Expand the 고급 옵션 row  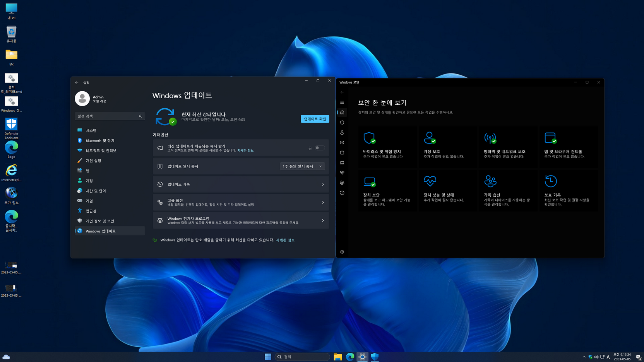point(241,202)
